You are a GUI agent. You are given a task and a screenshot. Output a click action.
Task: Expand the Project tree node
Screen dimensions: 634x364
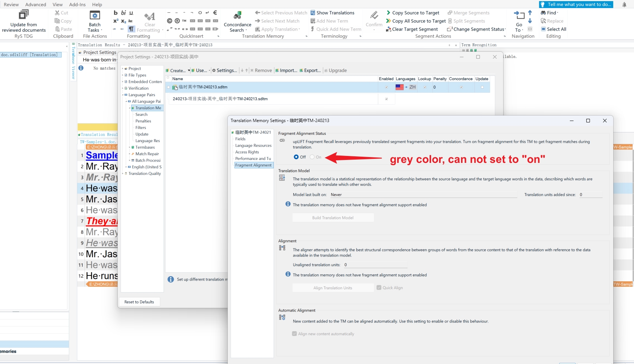click(122, 69)
